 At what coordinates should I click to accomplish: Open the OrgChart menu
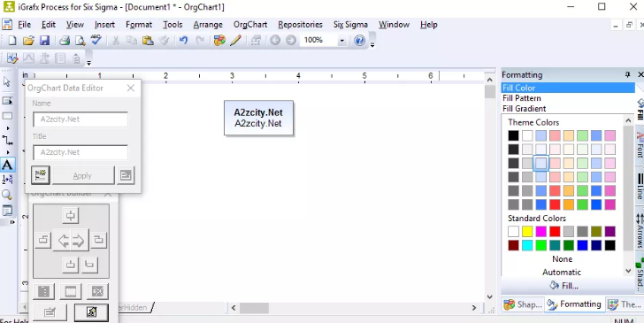(250, 25)
